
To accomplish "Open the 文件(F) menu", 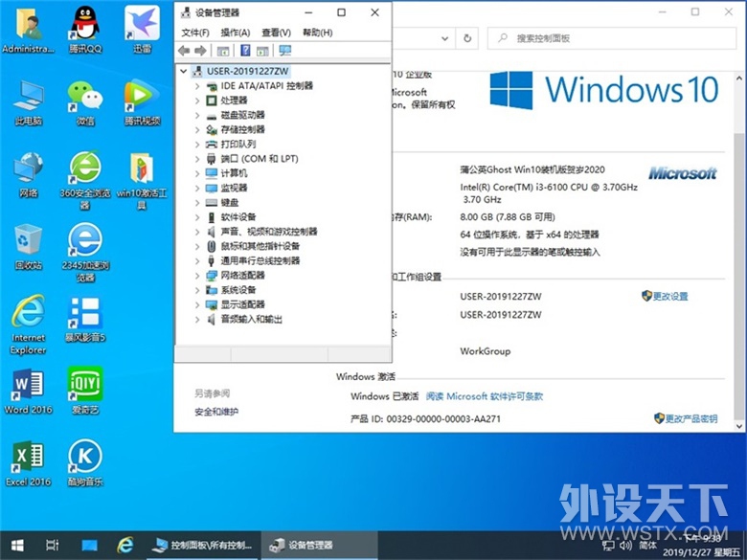I will pyautogui.click(x=195, y=33).
